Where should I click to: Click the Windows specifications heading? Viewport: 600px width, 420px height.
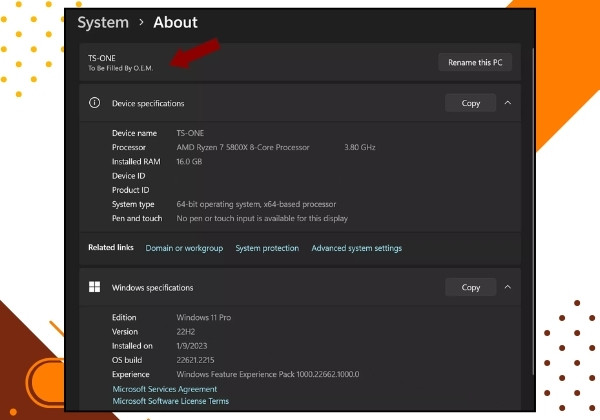[152, 288]
